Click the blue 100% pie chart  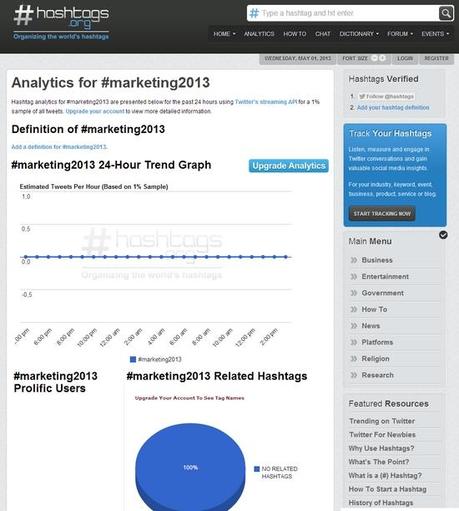190,467
